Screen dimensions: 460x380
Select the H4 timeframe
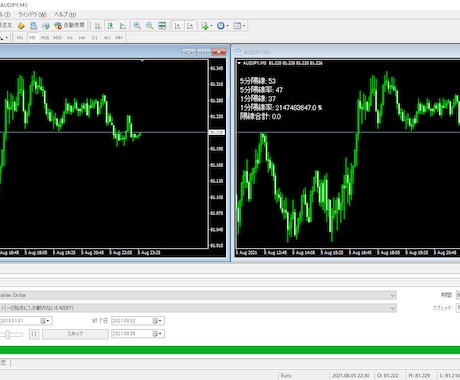click(x=82, y=38)
